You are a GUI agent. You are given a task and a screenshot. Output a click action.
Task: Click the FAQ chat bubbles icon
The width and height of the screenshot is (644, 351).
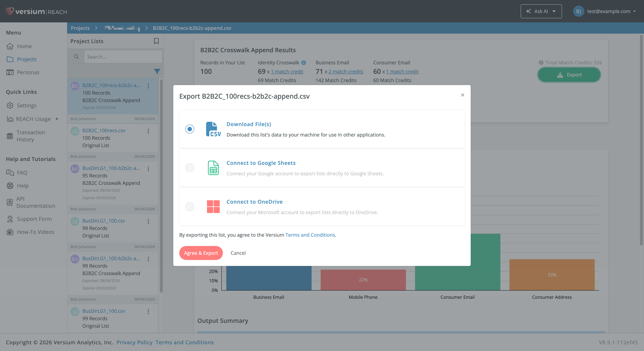pyautogui.click(x=10, y=173)
